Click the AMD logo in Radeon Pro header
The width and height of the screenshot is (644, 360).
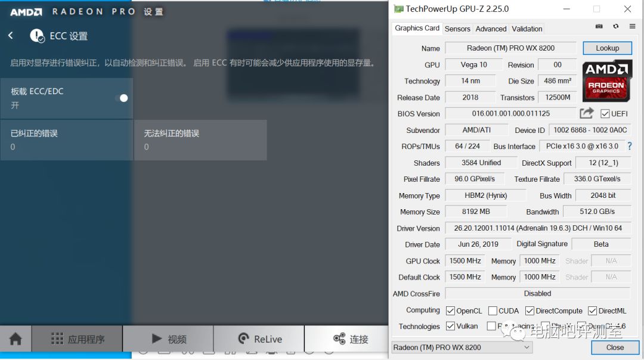click(x=26, y=12)
